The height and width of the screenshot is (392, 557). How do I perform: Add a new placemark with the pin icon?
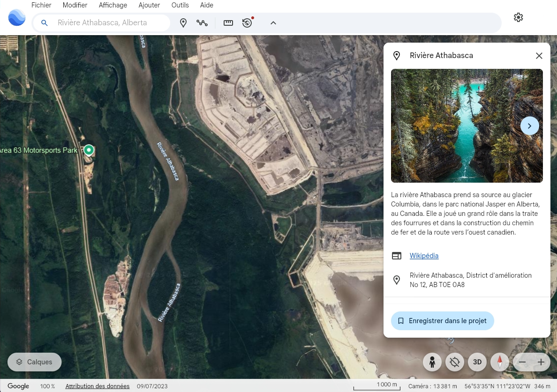tap(183, 22)
